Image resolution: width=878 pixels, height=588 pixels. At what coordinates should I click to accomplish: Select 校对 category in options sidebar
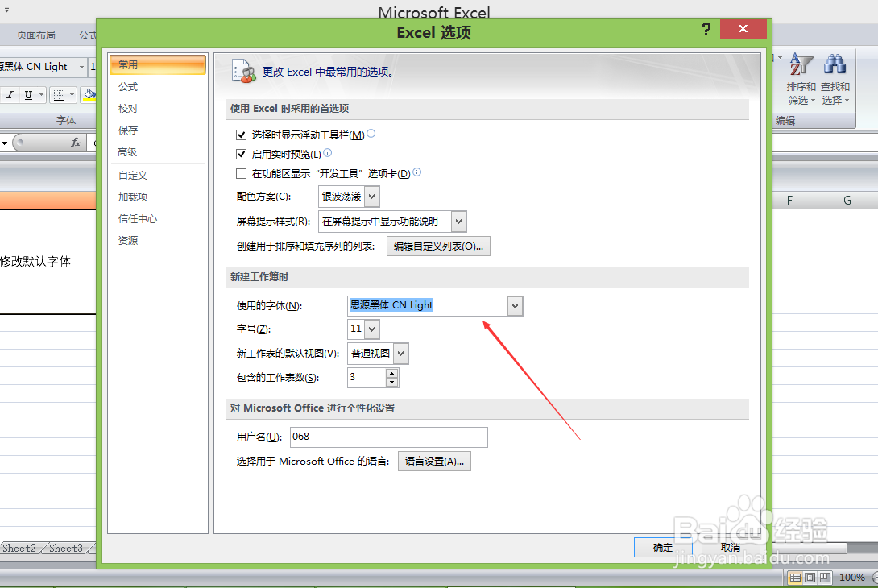click(x=158, y=109)
